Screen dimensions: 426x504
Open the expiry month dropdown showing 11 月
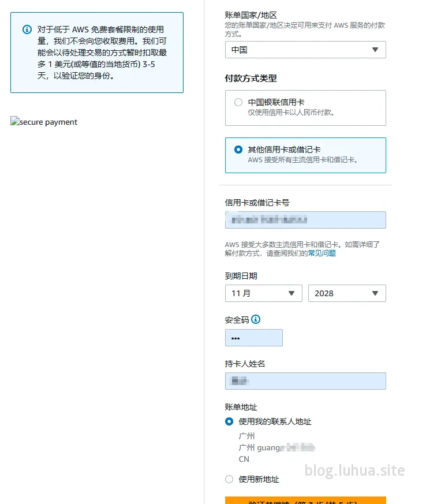point(263,293)
